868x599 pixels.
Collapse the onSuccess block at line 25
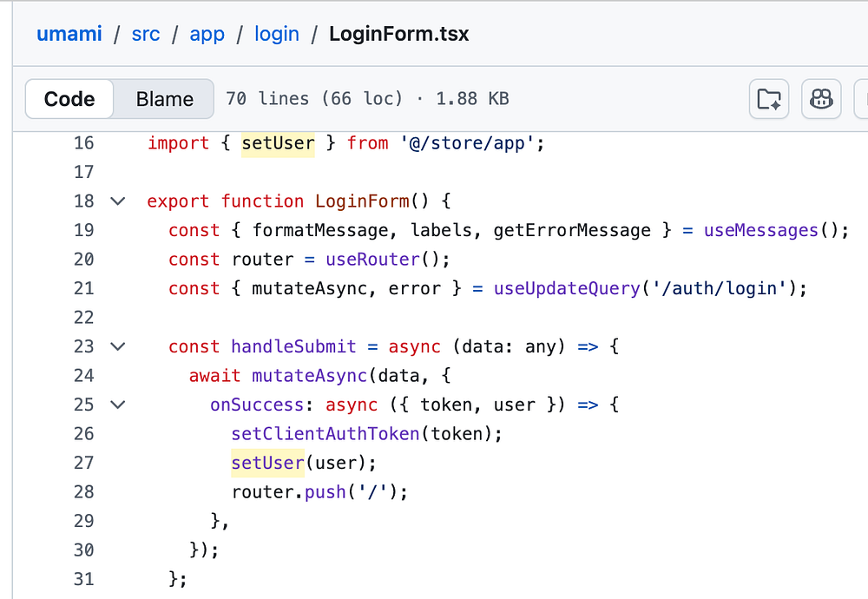(117, 405)
